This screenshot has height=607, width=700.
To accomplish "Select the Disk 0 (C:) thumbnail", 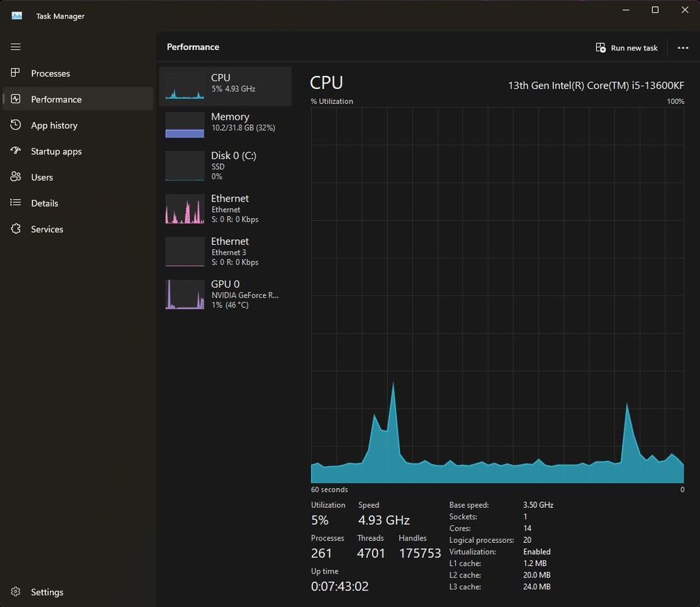I will 185,165.
